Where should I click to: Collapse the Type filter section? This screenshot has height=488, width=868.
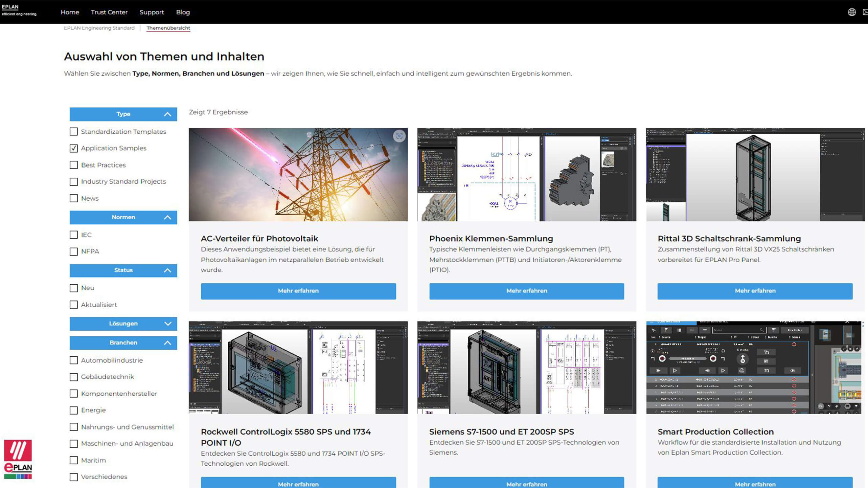pos(123,114)
